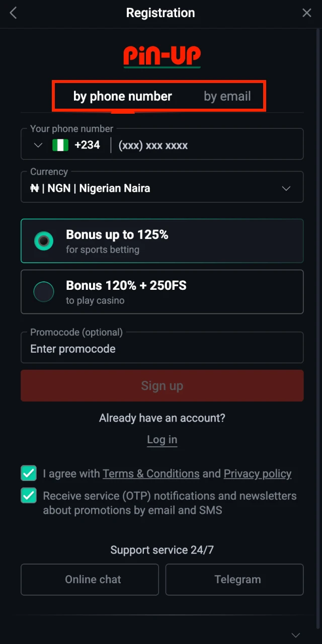The image size is (322, 644).
Task: Switch to 'by email' tab
Action: [x=227, y=96]
